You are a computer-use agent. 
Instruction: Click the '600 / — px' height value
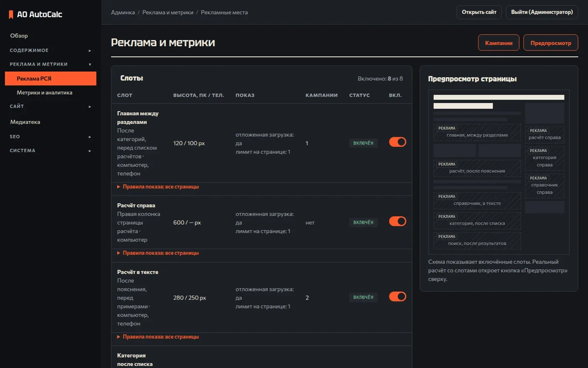click(x=187, y=222)
